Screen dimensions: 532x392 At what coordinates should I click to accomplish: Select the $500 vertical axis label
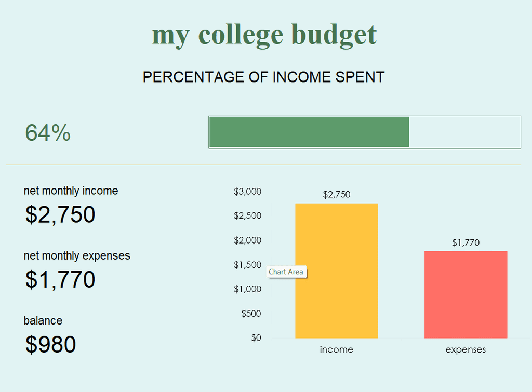251,313
